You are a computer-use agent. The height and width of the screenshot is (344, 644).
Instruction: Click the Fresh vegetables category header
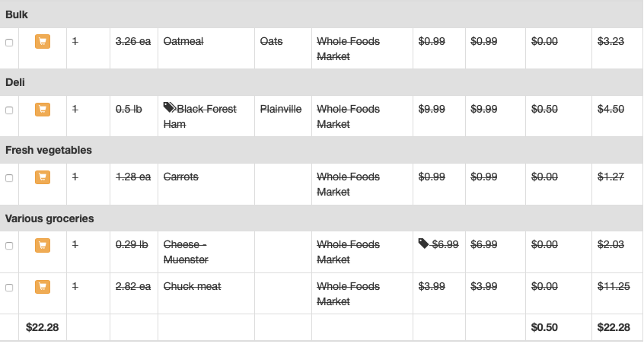[321, 150]
